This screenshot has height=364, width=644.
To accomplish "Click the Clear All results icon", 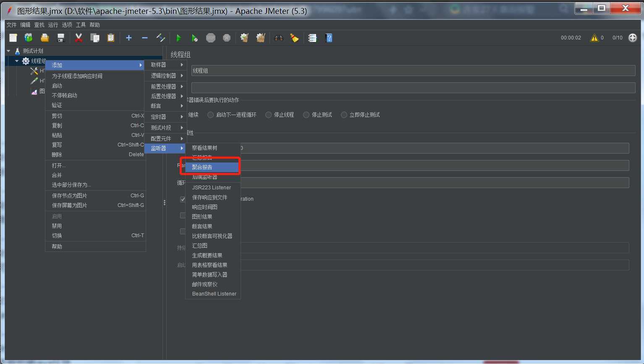I will (x=261, y=38).
